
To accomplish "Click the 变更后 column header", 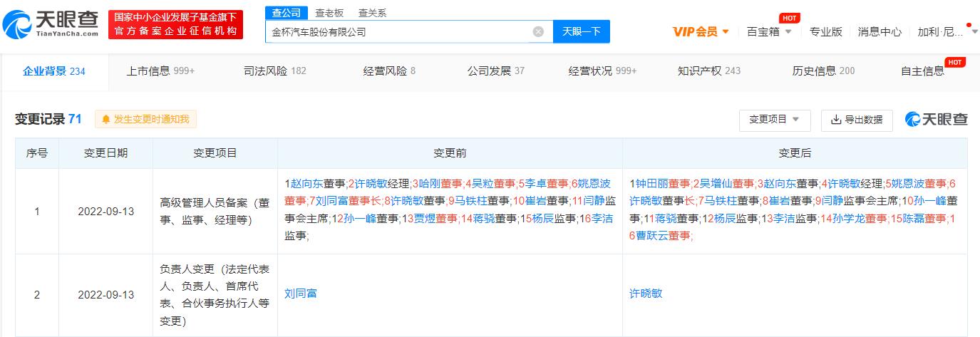I will point(795,153).
